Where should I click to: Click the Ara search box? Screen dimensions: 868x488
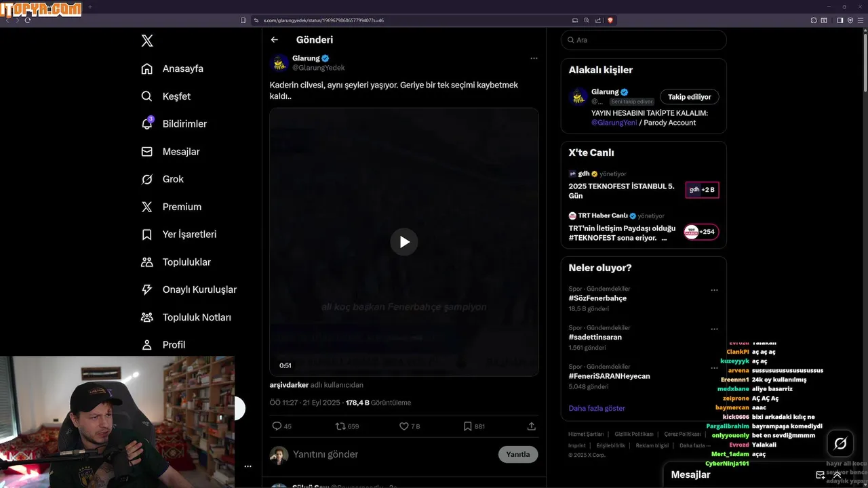[x=644, y=40]
